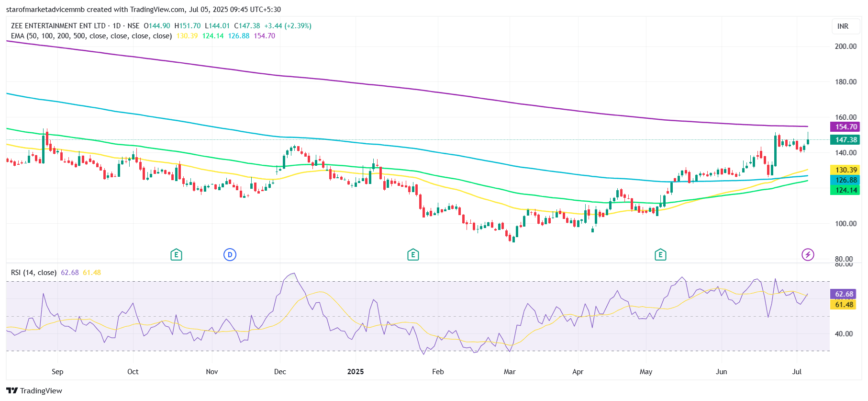Screen dimensions: 868x401
Task: Click the yellow 61.48 value in RSI legend
Action: click(x=92, y=273)
